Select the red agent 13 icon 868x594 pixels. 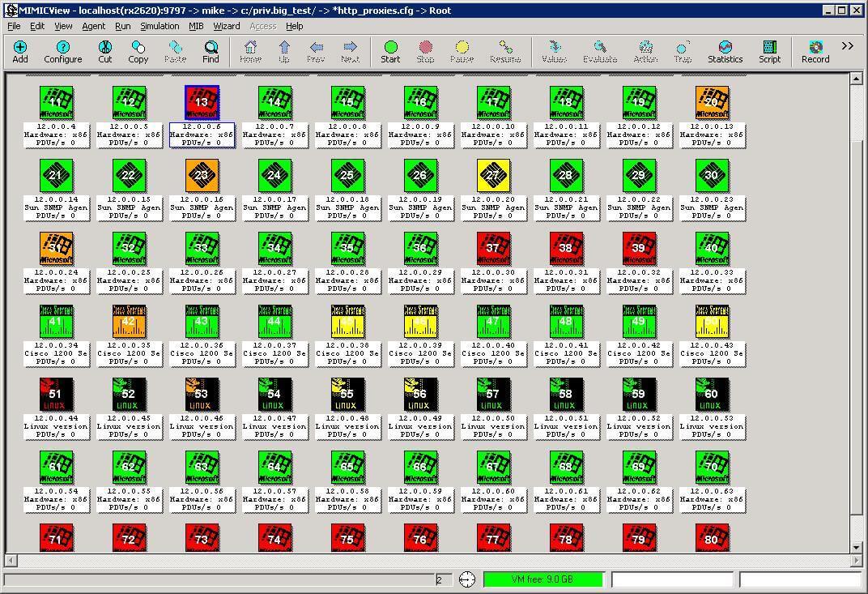(202, 103)
